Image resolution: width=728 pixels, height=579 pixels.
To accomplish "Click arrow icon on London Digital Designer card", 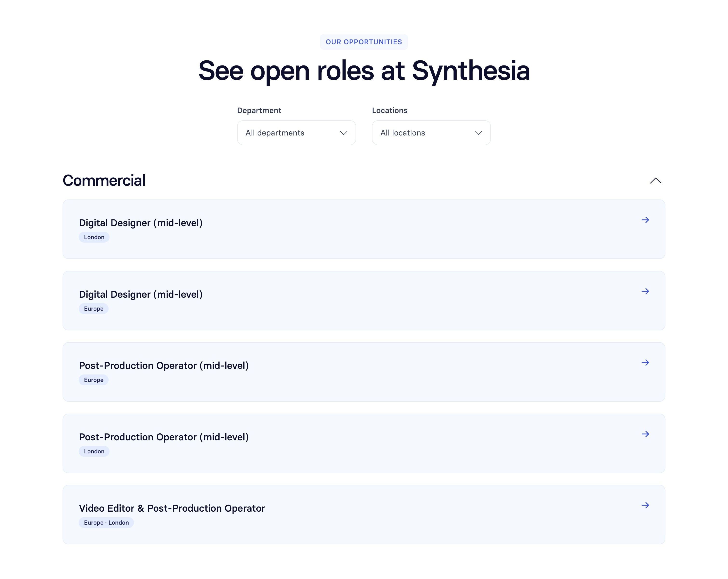I will [x=645, y=220].
